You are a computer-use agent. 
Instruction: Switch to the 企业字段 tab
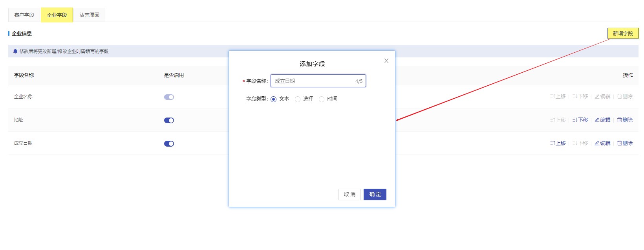click(x=57, y=15)
